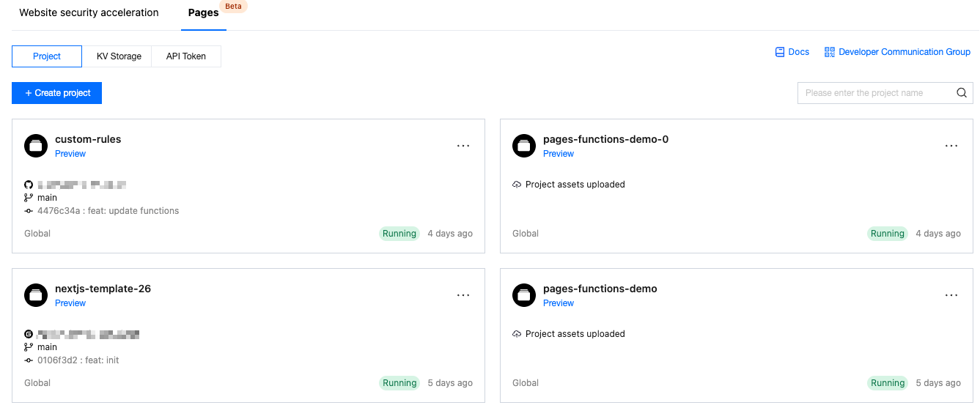Image resolution: width=980 pixels, height=408 pixels.
Task: Click the custom-rules project avatar icon
Action: (36, 146)
